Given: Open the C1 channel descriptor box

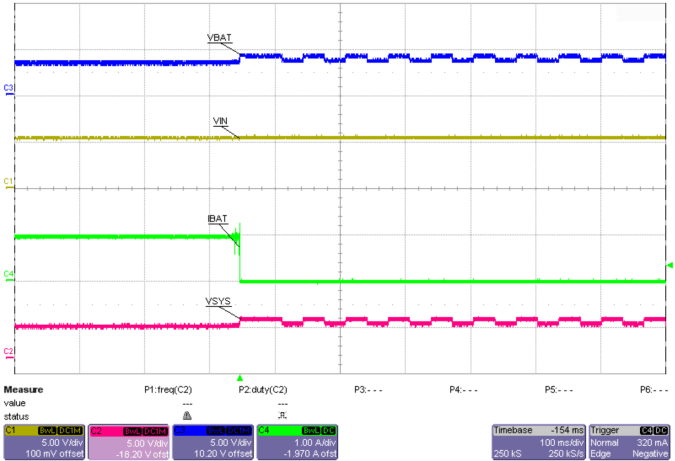Looking at the screenshot, I should (x=44, y=442).
